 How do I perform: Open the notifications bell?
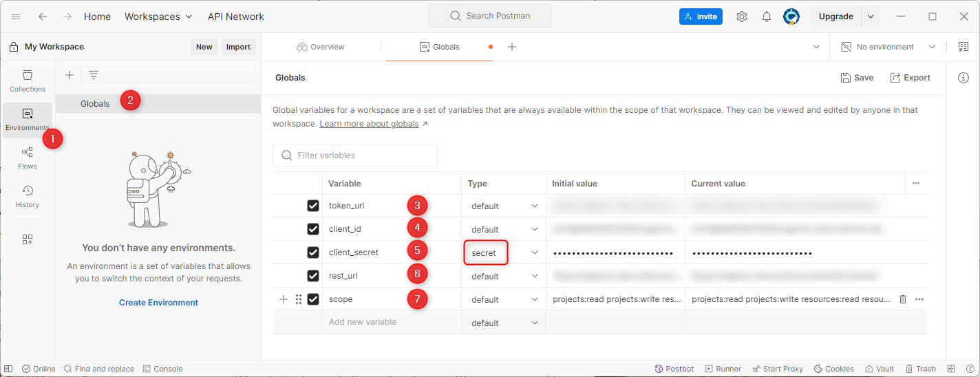[x=767, y=17]
